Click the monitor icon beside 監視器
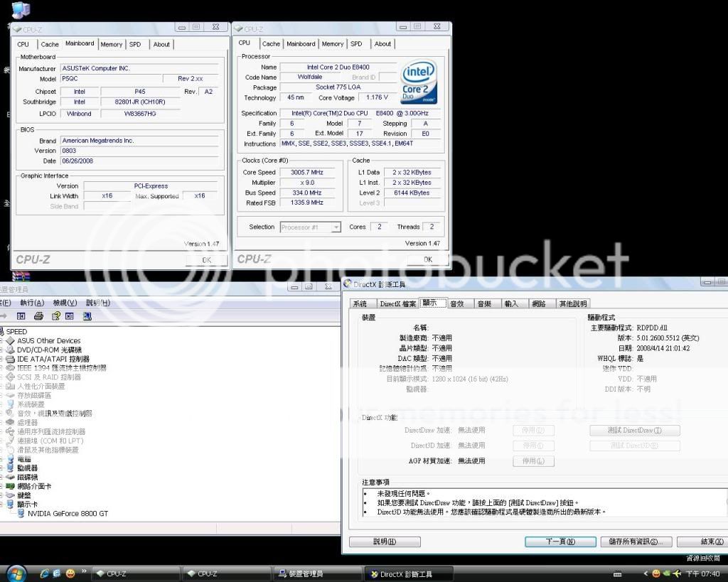The image size is (728, 582). 10,468
